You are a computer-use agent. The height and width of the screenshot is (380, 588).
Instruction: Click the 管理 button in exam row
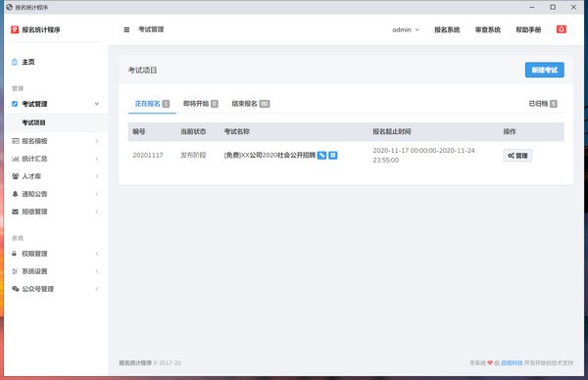click(517, 156)
